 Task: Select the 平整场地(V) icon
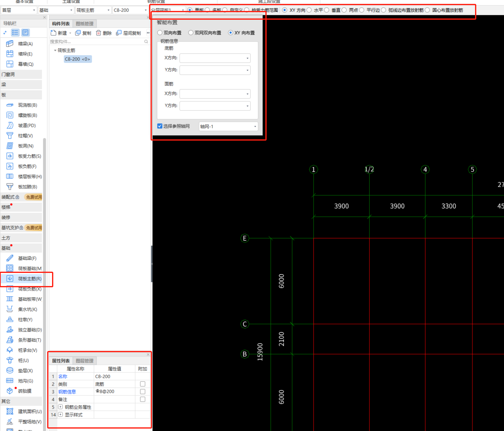pos(10,422)
